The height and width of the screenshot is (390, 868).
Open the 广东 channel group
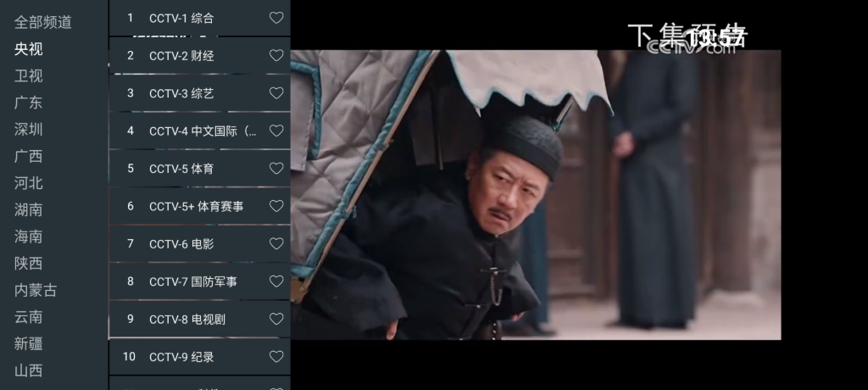click(29, 103)
